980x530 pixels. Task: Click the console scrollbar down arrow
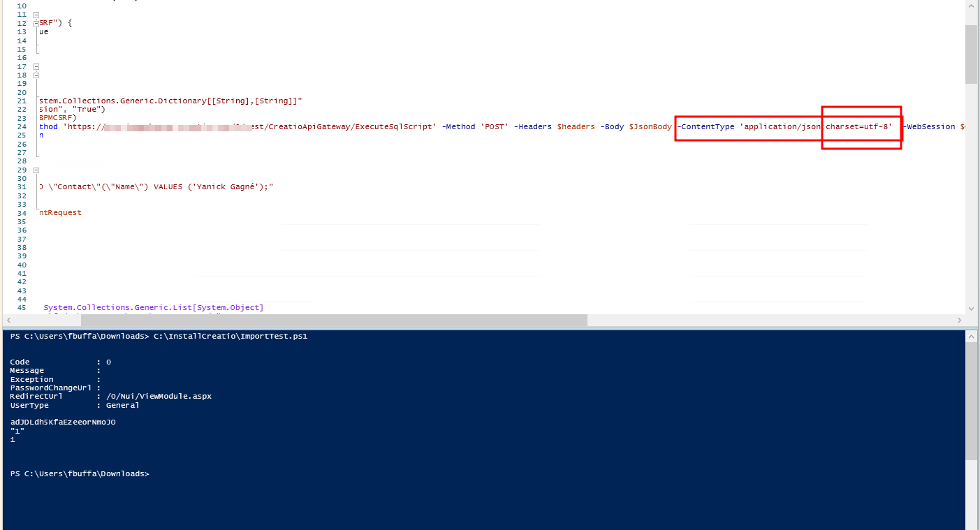(x=972, y=524)
